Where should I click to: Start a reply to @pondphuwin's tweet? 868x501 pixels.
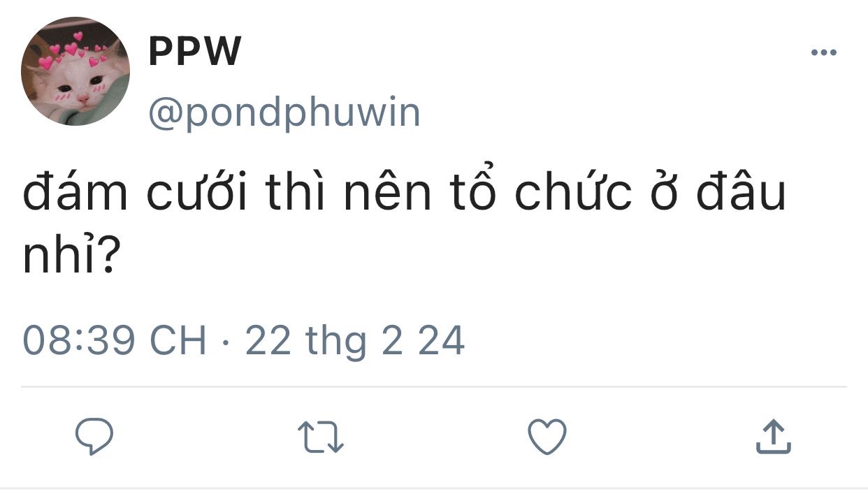[x=94, y=437]
